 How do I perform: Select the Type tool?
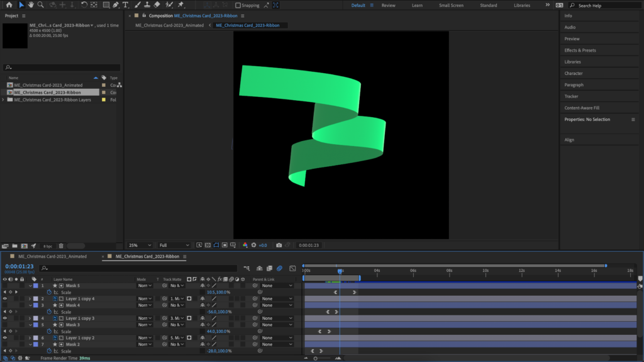tap(125, 5)
